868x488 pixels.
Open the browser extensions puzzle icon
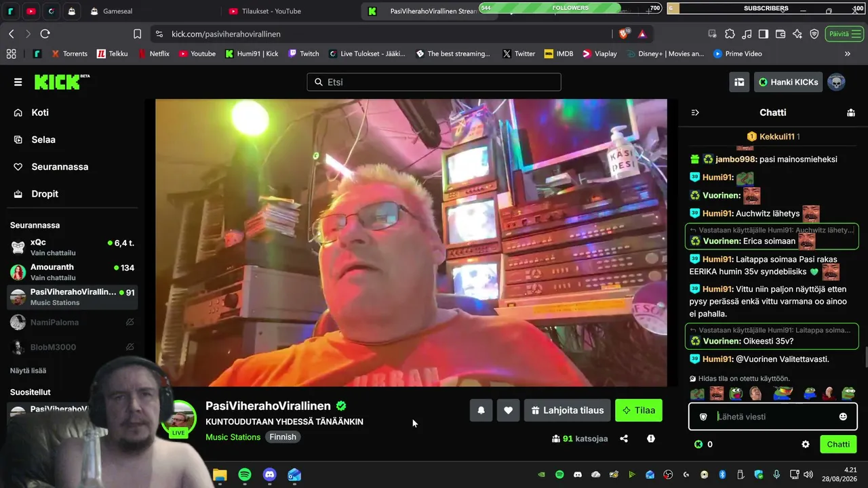(x=730, y=34)
